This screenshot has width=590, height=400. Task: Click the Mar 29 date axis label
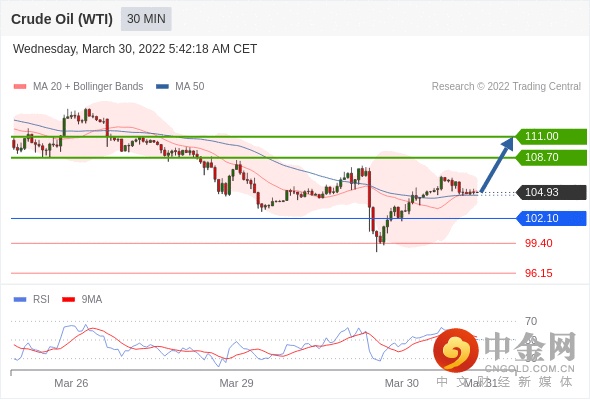coord(236,383)
